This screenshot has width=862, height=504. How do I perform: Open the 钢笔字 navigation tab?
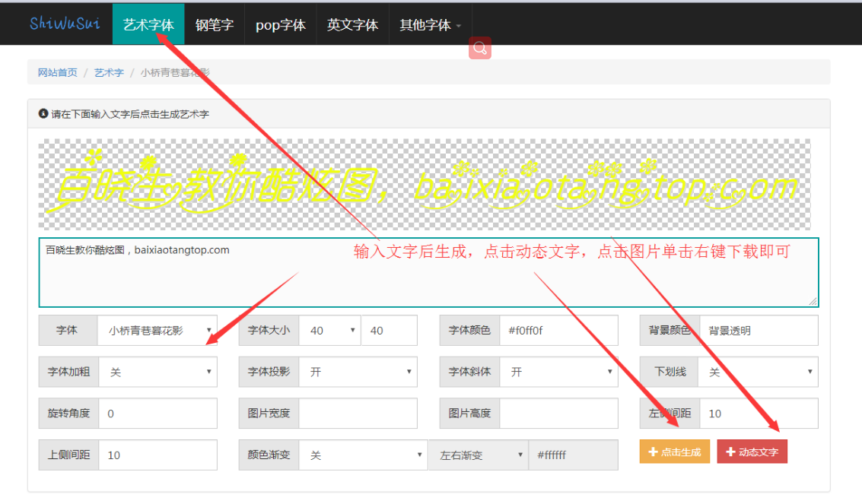[214, 24]
